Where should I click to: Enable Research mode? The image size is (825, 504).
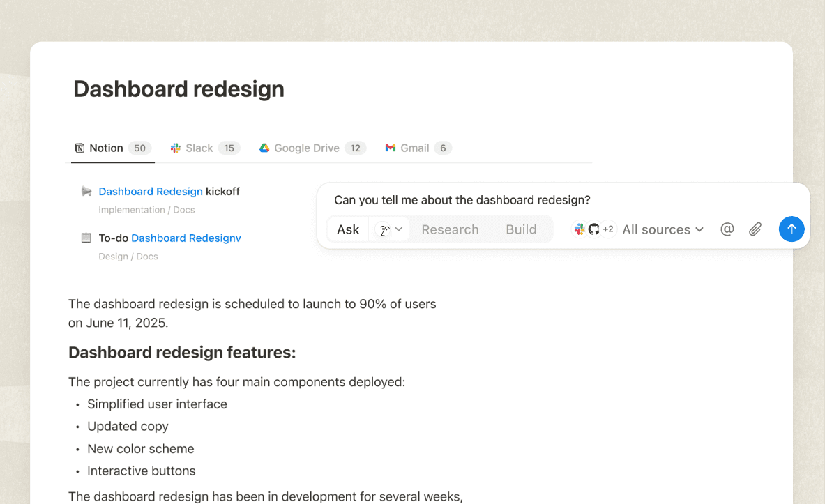[450, 229]
